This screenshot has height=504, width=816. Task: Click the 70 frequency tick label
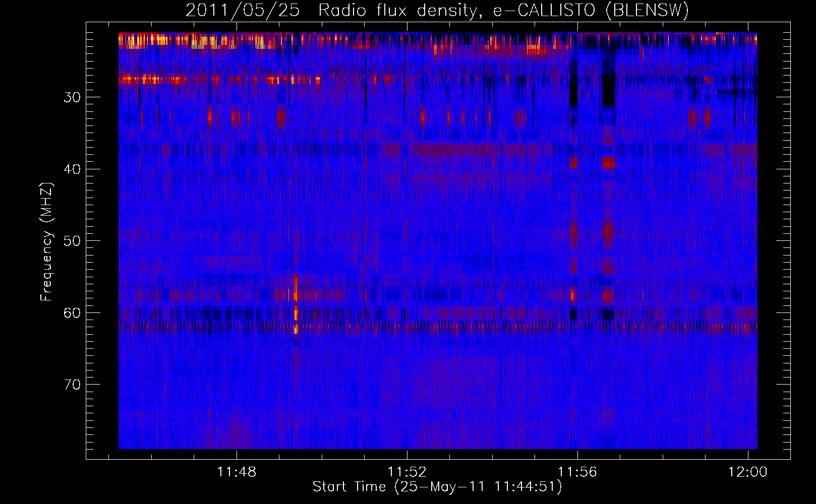click(x=72, y=385)
